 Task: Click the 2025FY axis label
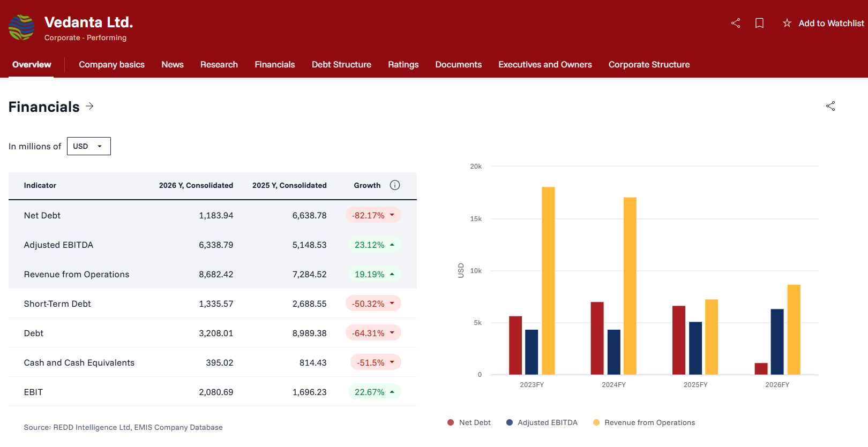(x=695, y=384)
